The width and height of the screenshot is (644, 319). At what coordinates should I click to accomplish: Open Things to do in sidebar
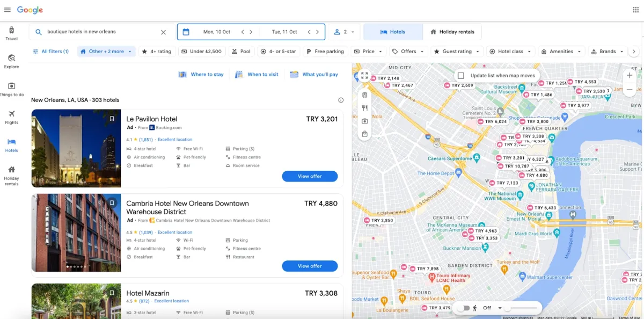12,89
